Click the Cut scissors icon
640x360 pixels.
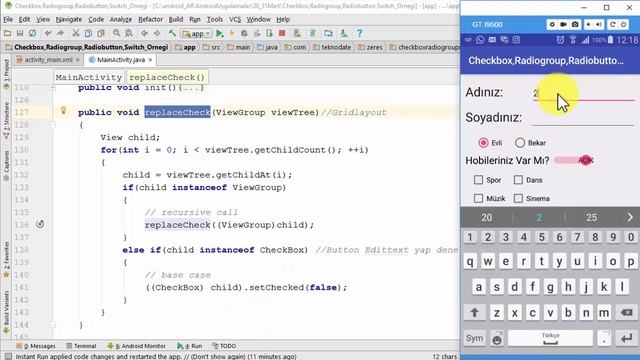tap(76, 33)
